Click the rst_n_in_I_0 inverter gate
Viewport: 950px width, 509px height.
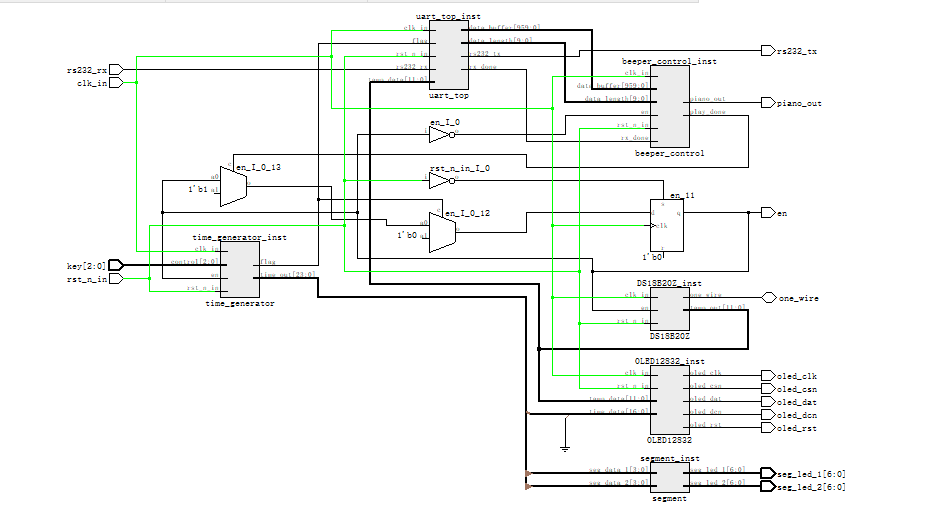click(x=440, y=180)
